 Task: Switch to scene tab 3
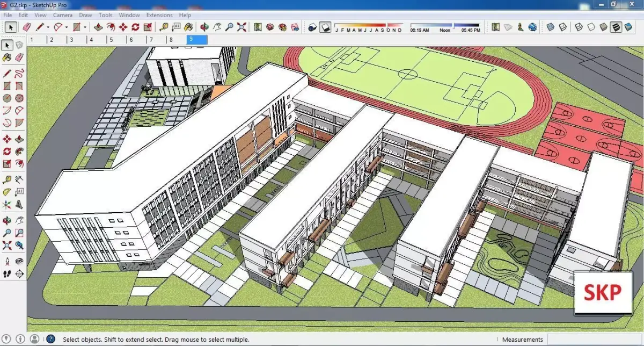(76, 40)
